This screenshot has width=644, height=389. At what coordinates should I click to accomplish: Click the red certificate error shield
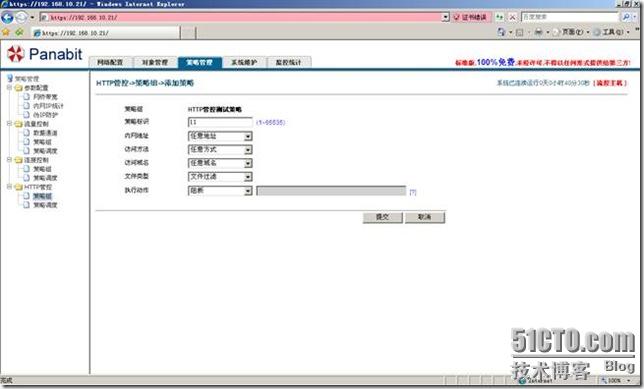tap(456, 17)
